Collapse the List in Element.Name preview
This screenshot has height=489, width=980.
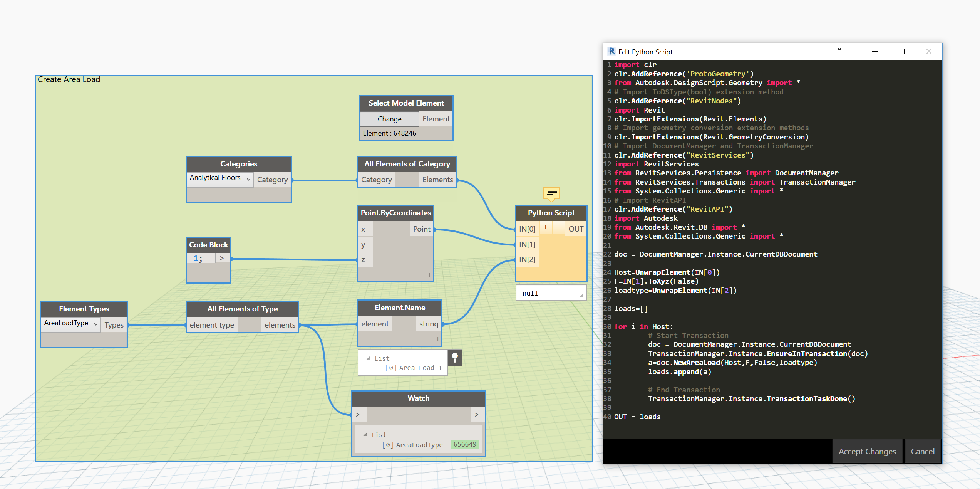tap(368, 358)
